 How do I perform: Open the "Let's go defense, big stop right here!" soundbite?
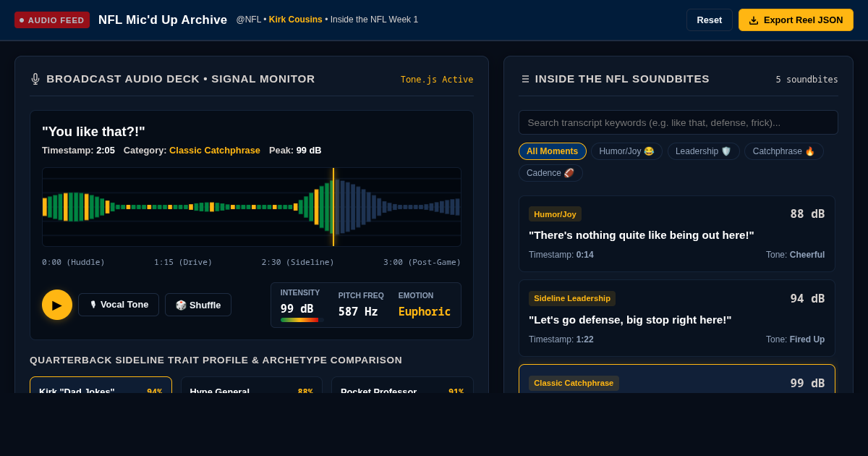(677, 318)
